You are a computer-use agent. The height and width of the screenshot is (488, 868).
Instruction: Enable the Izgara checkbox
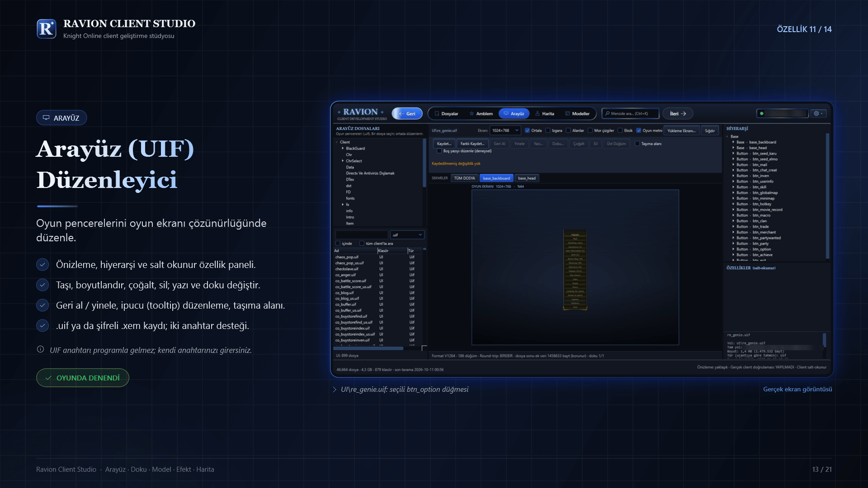click(x=548, y=131)
